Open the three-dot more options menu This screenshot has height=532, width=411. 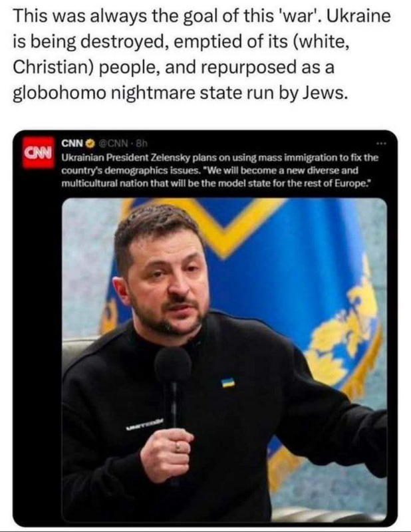[x=381, y=144]
